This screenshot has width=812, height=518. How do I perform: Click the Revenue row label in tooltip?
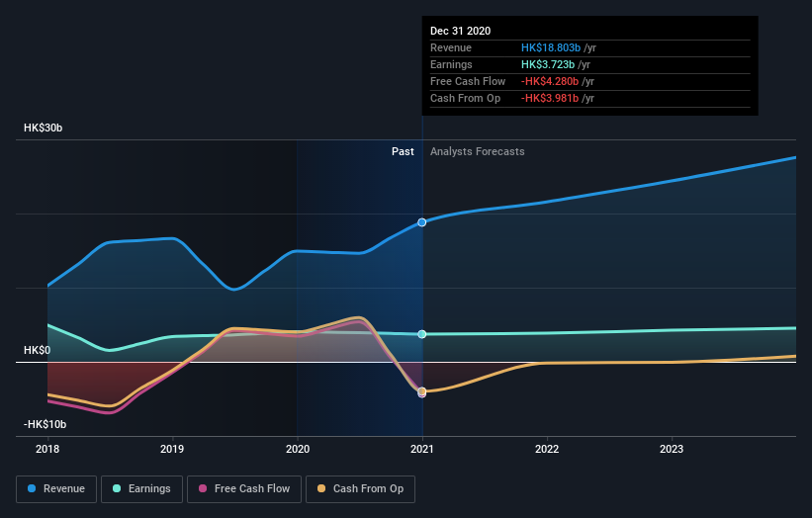point(451,47)
